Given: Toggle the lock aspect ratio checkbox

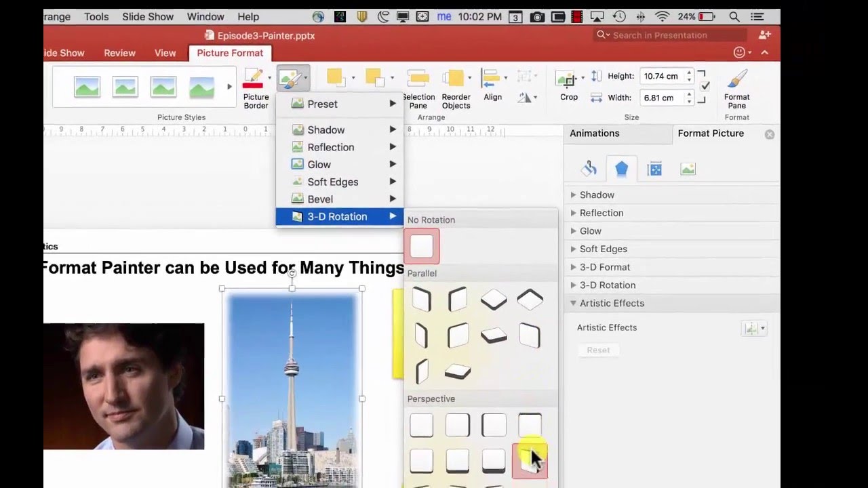Looking at the screenshot, I should (705, 87).
